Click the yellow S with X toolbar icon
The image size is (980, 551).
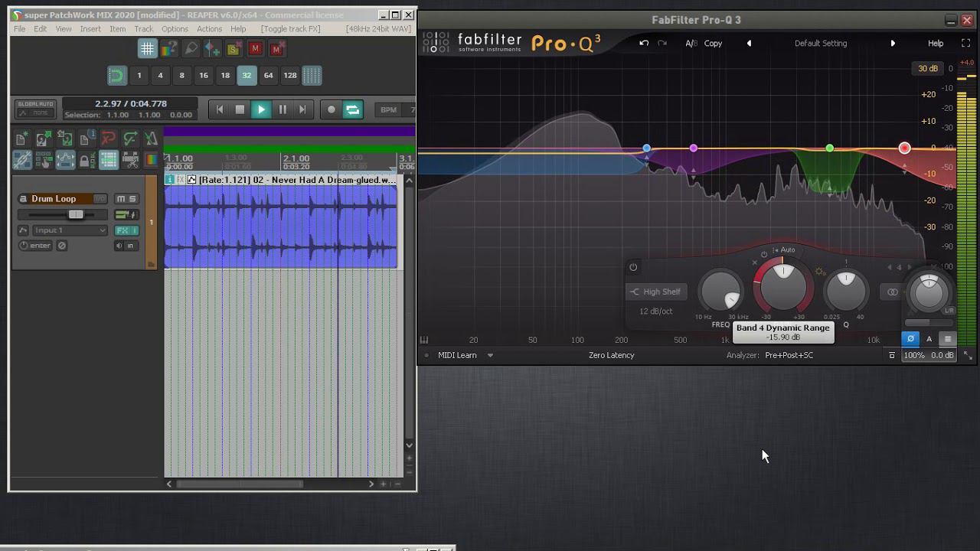coord(234,48)
